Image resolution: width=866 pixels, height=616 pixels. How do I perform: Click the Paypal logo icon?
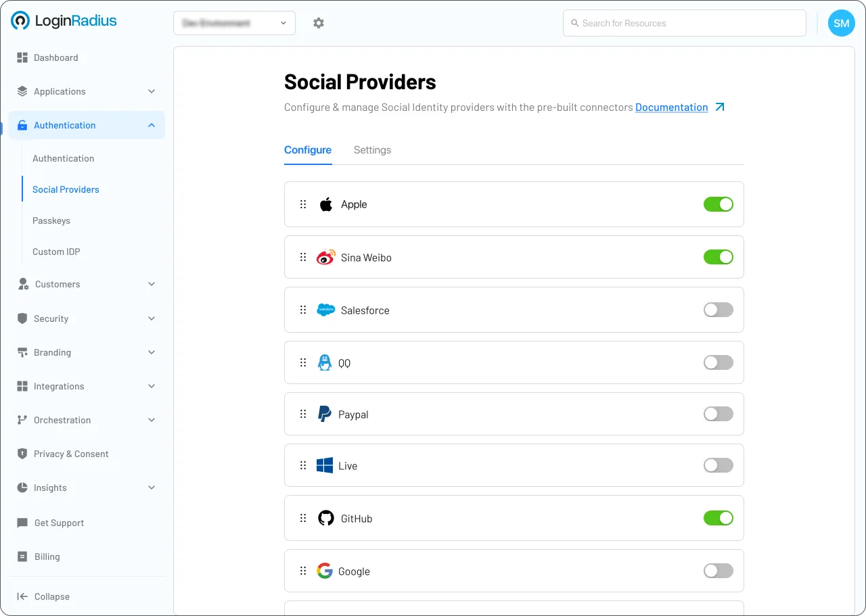(x=325, y=414)
